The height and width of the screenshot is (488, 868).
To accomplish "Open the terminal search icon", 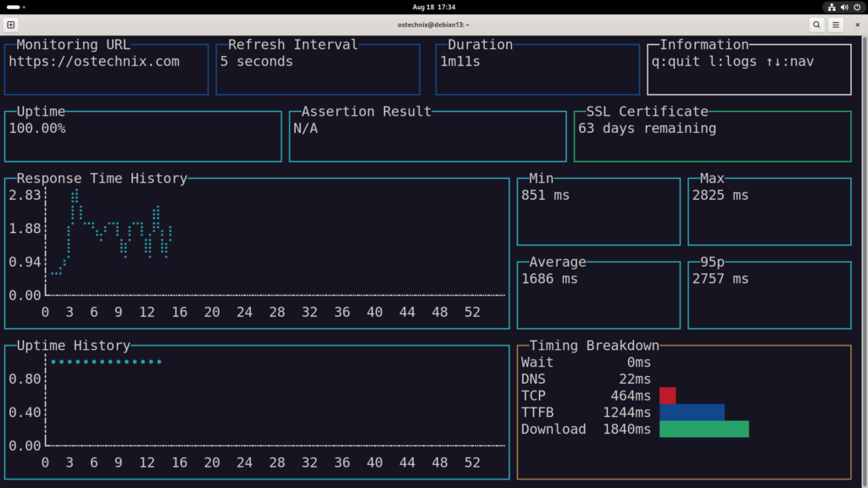I will click(816, 25).
